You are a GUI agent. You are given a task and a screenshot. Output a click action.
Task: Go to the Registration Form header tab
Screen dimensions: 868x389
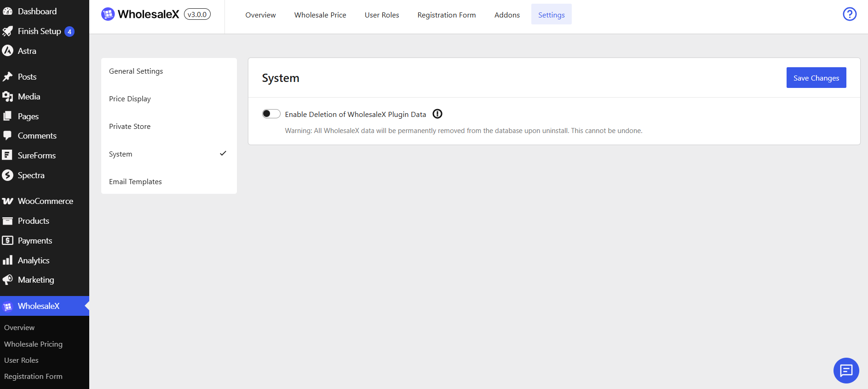coord(447,15)
